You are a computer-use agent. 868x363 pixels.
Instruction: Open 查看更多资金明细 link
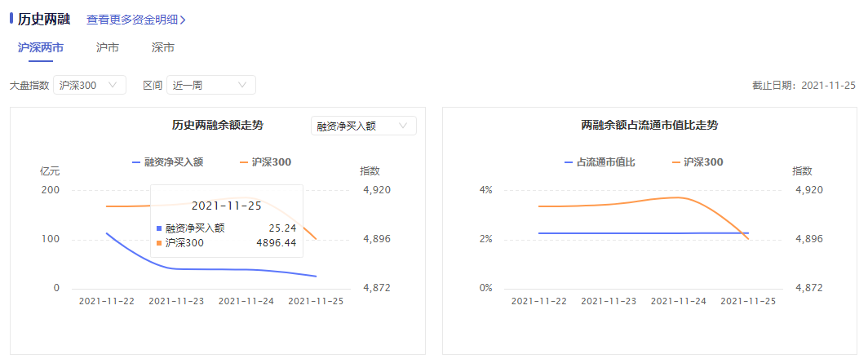click(136, 20)
